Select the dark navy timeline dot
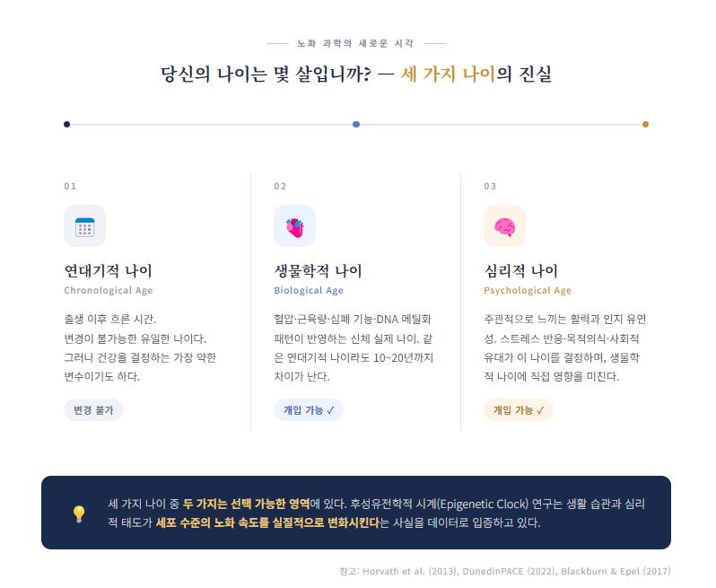The height and width of the screenshot is (588, 716). tap(66, 124)
